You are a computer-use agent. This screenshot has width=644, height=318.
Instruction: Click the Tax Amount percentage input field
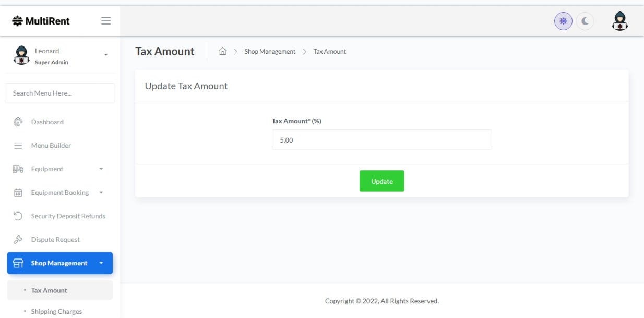[381, 140]
